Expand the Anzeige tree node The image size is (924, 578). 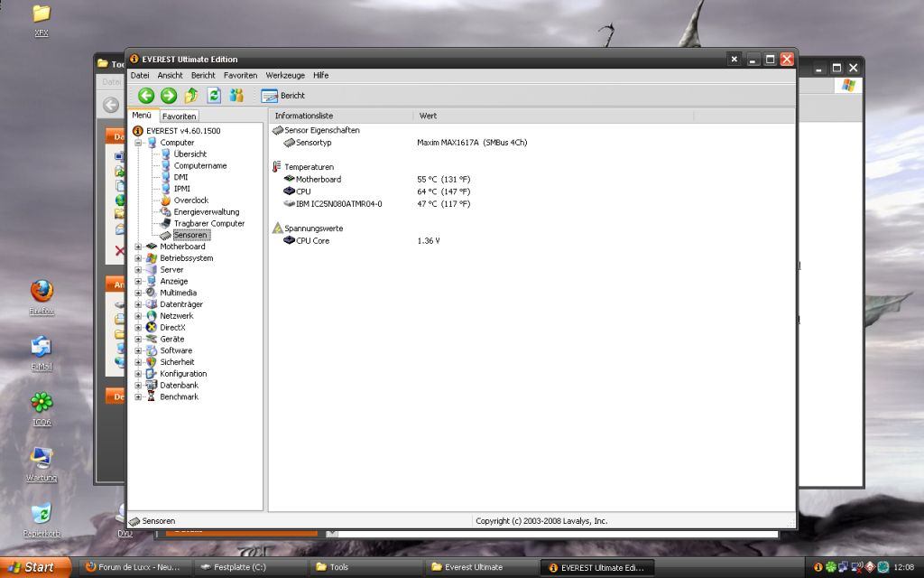[x=138, y=282]
